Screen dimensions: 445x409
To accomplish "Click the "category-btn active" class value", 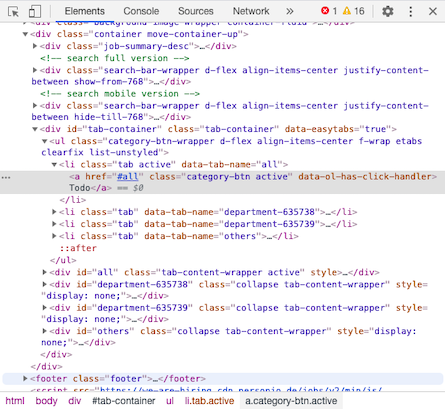I will coord(237,176).
